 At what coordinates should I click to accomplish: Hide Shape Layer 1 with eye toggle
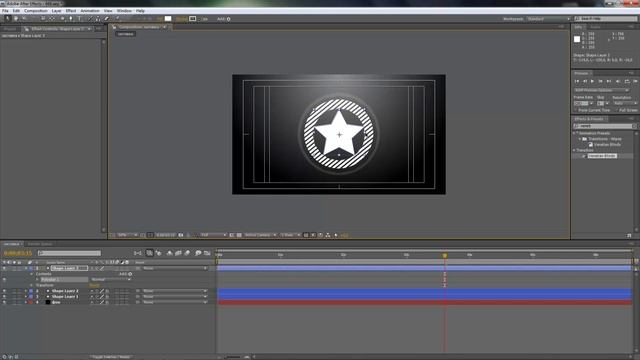point(4,297)
